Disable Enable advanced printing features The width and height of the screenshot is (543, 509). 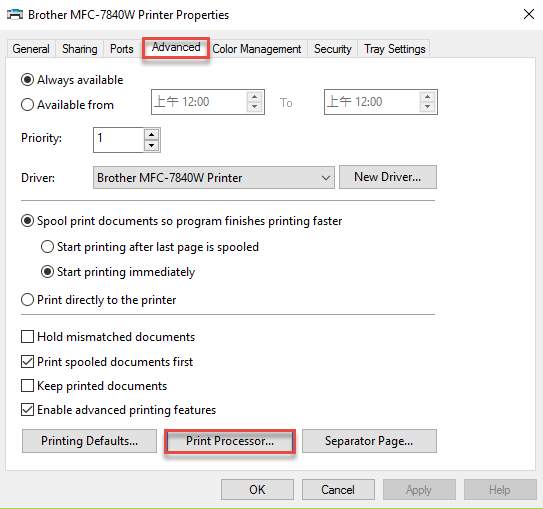coord(27,410)
